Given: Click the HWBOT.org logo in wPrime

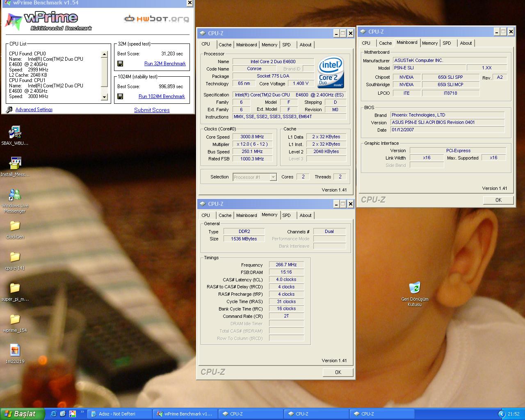Looking at the screenshot, I should click(157, 19).
